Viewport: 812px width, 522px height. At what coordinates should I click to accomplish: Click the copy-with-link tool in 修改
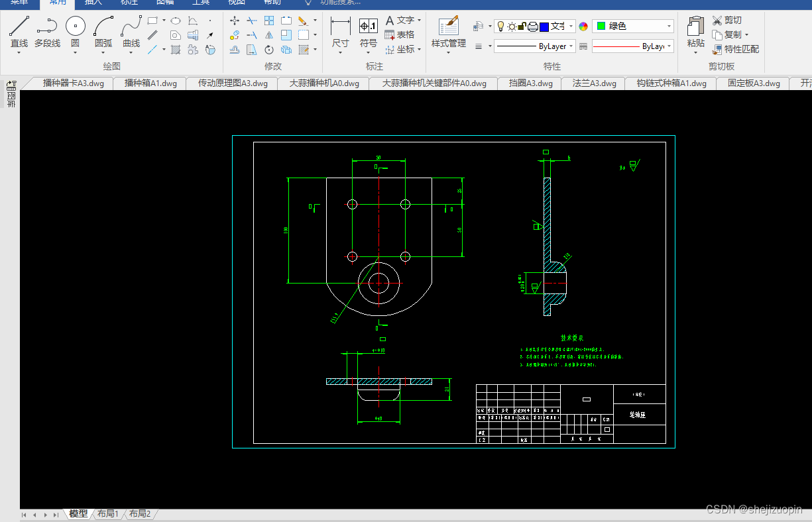[235, 35]
